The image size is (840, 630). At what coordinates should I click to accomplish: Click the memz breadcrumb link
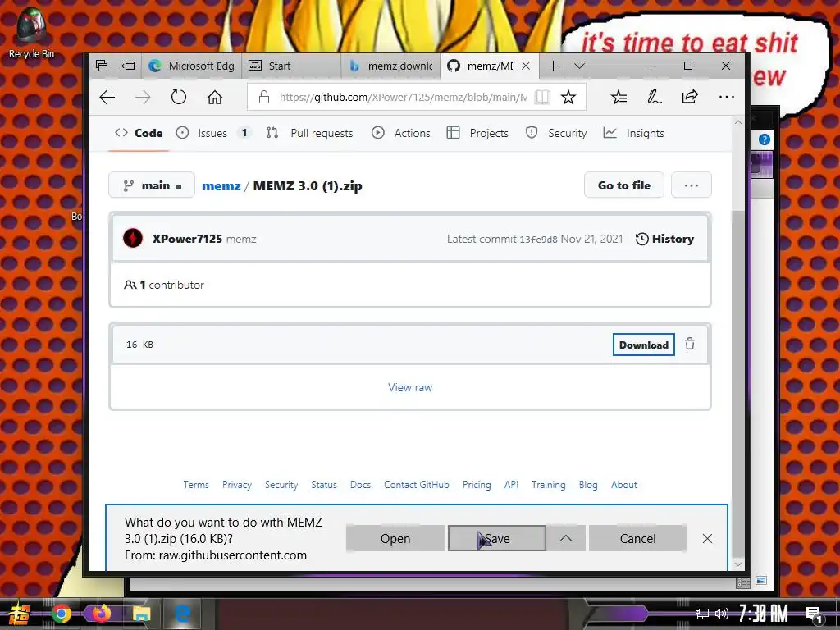pyautogui.click(x=221, y=186)
